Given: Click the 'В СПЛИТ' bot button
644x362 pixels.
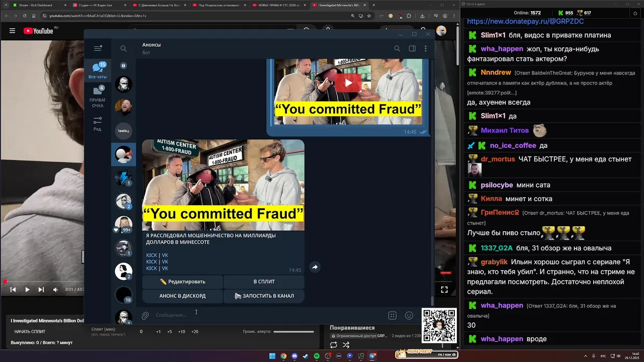Looking at the screenshot, I should (x=264, y=282).
